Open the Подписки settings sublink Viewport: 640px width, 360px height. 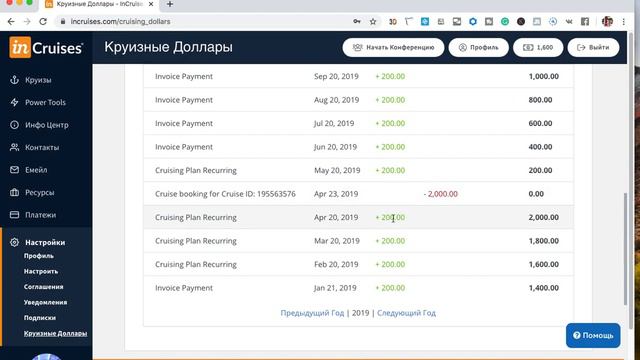(x=40, y=318)
